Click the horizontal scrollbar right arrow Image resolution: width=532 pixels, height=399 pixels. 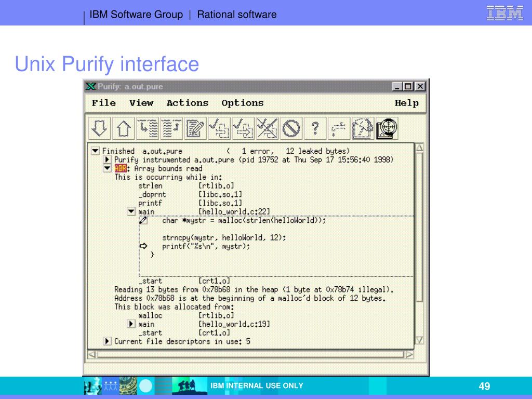click(x=409, y=354)
